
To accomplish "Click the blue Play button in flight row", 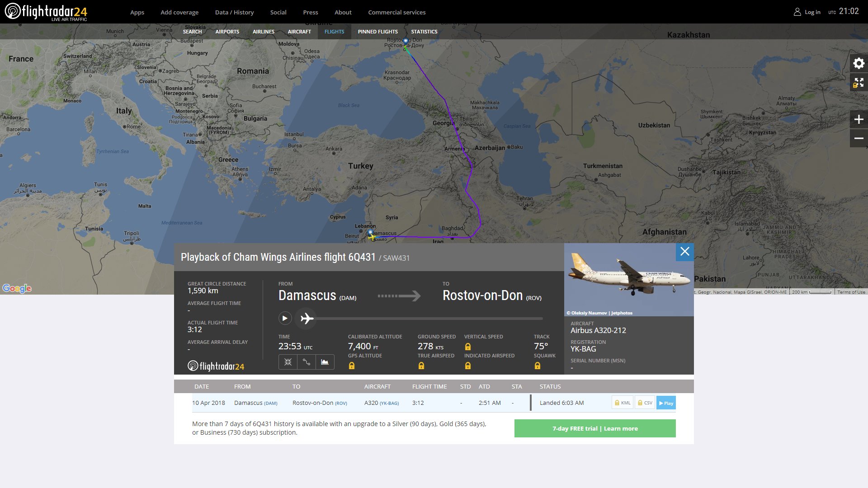I will tap(666, 403).
